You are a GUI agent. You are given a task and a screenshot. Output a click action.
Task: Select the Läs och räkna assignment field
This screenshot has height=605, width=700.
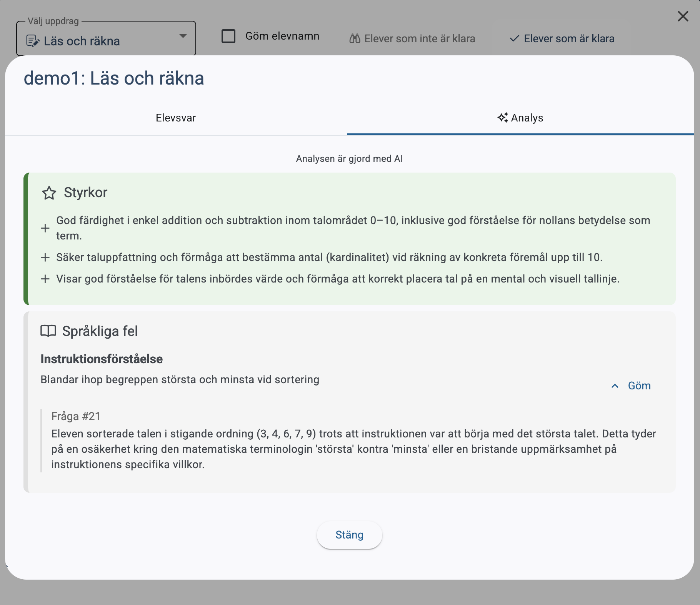(x=100, y=41)
